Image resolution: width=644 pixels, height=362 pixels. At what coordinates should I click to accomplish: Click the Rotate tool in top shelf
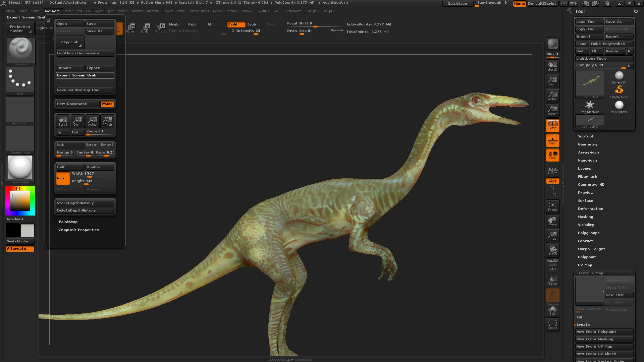(x=160, y=28)
